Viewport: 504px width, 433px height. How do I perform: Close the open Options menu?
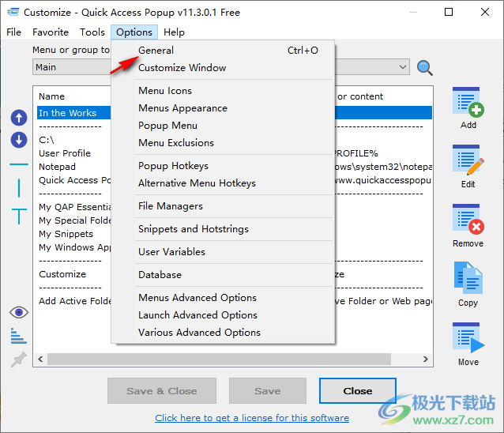point(134,32)
